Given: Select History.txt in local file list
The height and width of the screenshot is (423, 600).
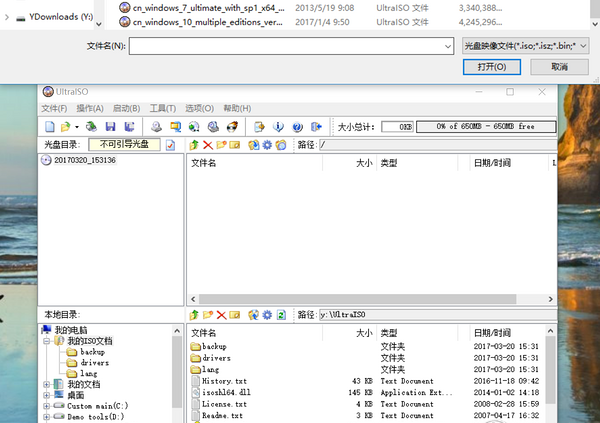Looking at the screenshot, I should pos(224,381).
